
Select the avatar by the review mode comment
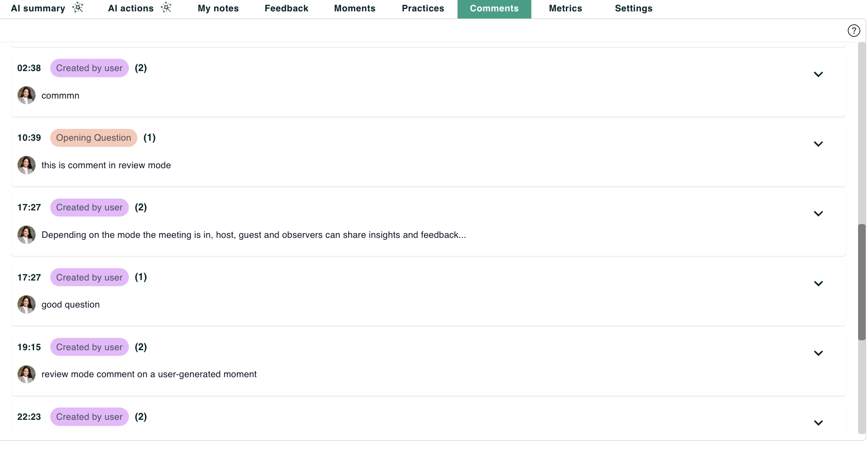(x=26, y=165)
